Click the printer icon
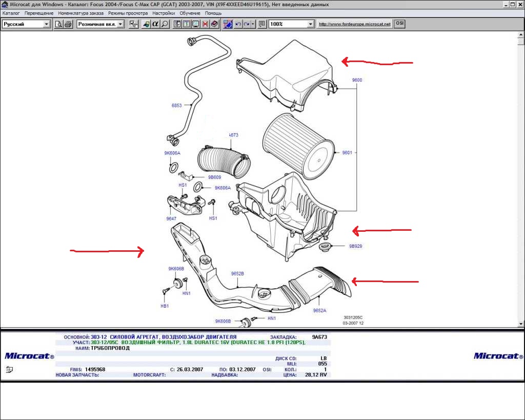The image size is (525, 420). click(x=68, y=24)
